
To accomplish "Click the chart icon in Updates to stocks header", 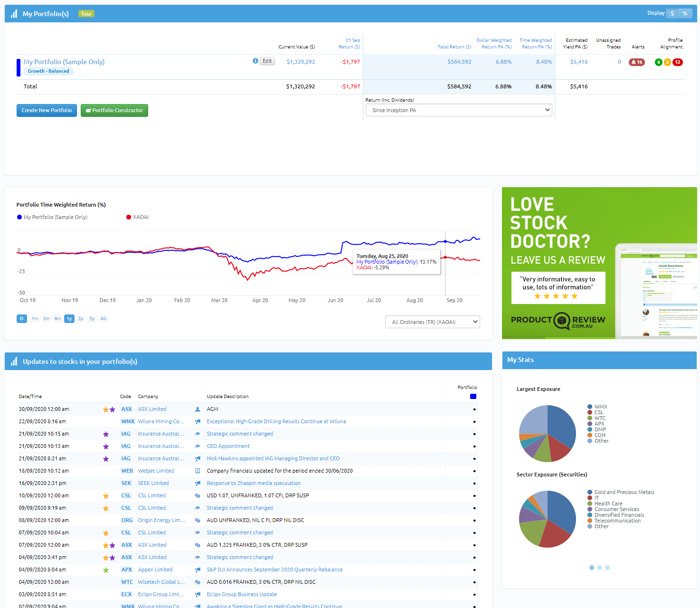I will tap(14, 361).
